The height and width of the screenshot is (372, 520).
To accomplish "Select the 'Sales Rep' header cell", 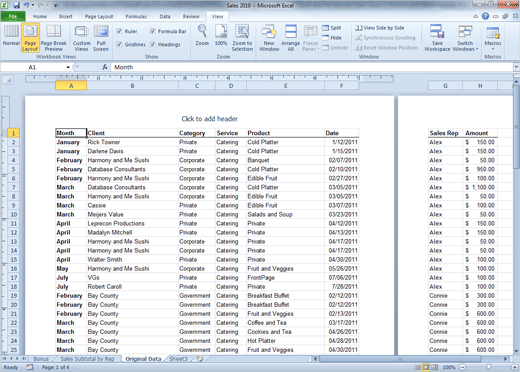I will coord(445,133).
